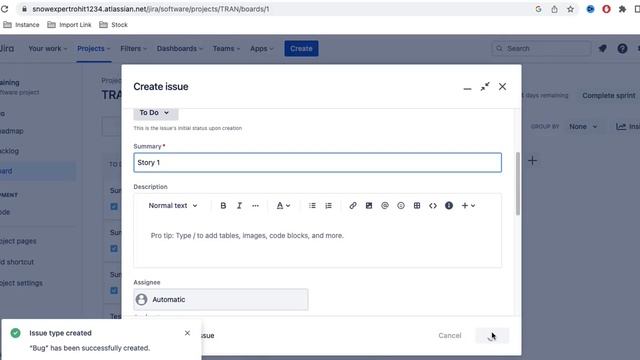640x360 pixels.
Task: Click the green success checkmark icon
Action: [16, 333]
